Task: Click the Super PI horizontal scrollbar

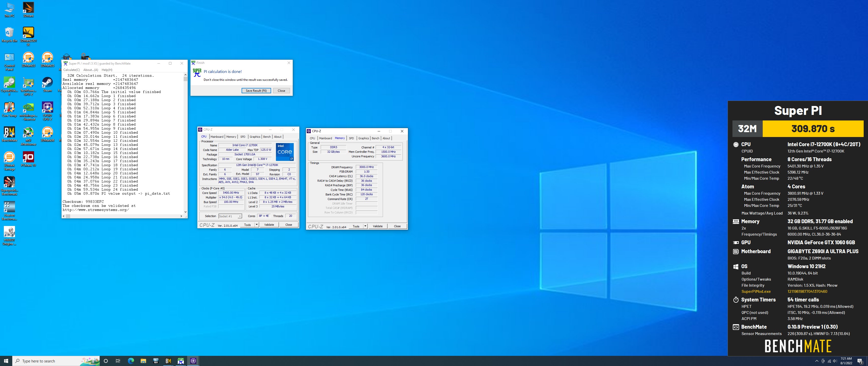Action: 123,216
